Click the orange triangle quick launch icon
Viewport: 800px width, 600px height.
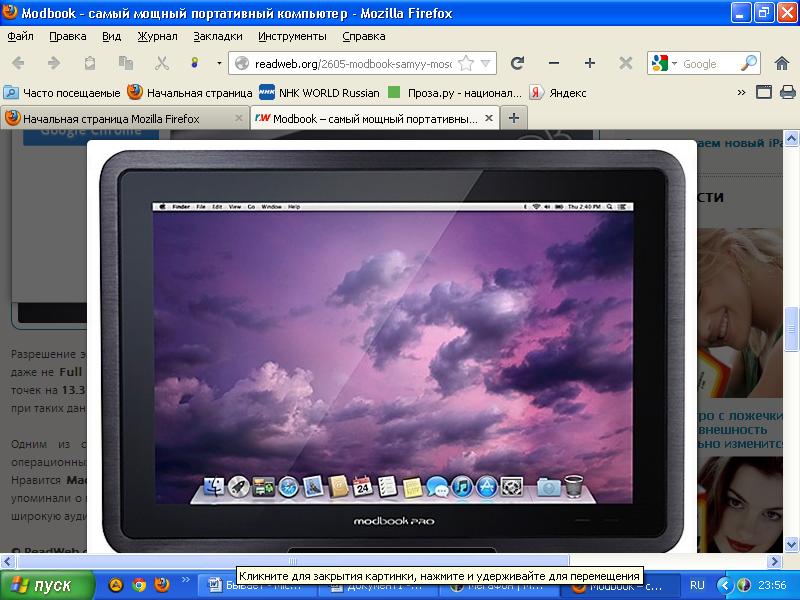[x=116, y=585]
